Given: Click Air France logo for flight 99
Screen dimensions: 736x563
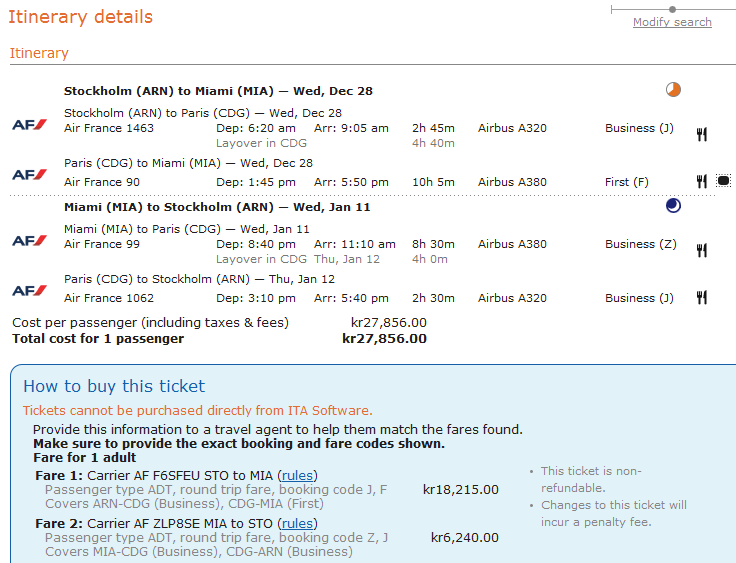Looking at the screenshot, I should click(x=29, y=240).
